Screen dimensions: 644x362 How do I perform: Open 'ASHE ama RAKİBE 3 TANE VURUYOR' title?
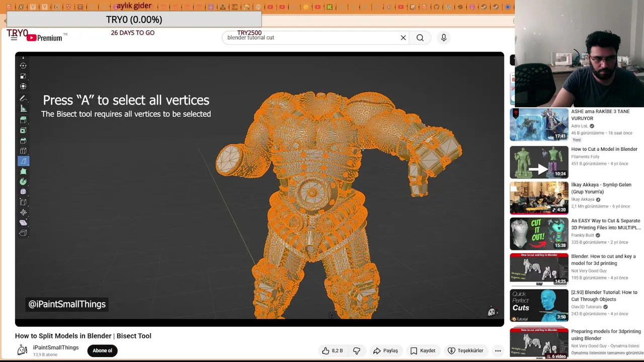coord(600,115)
